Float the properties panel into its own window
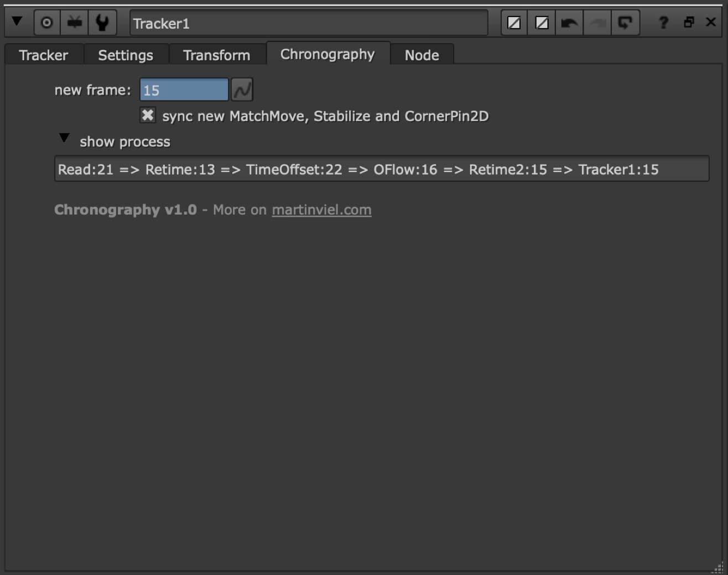 click(689, 22)
